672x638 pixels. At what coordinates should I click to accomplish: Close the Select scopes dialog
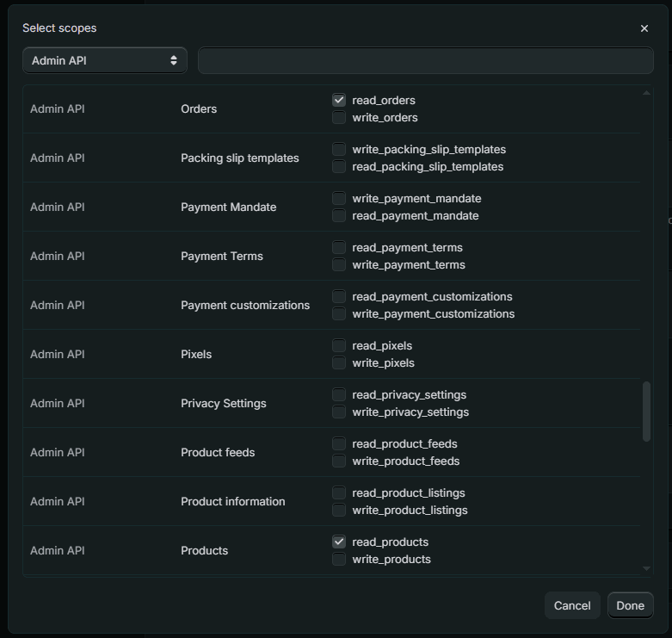point(644,28)
